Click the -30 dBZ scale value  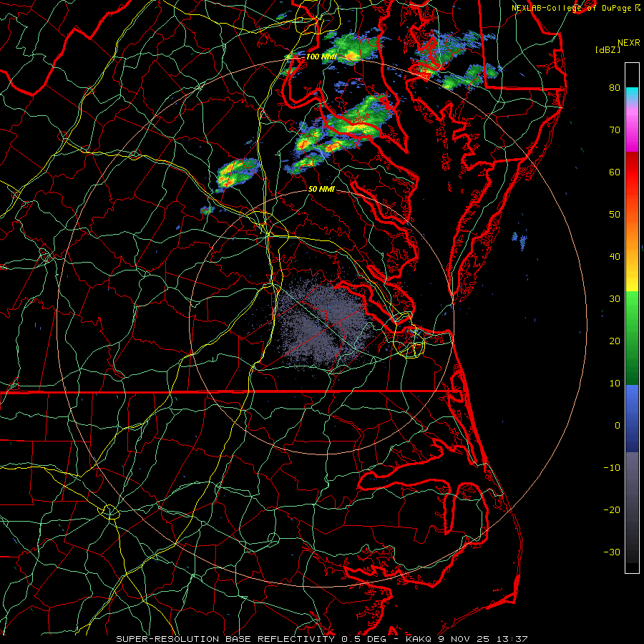pos(612,552)
